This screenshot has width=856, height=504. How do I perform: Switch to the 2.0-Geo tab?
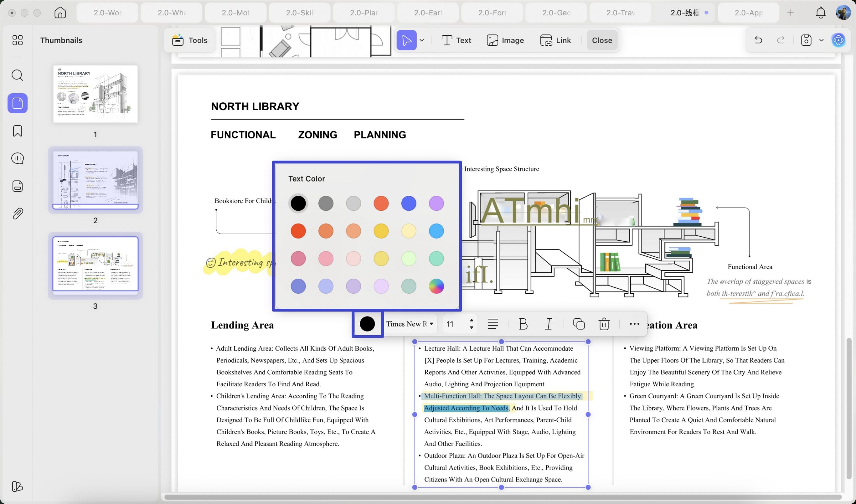click(556, 13)
